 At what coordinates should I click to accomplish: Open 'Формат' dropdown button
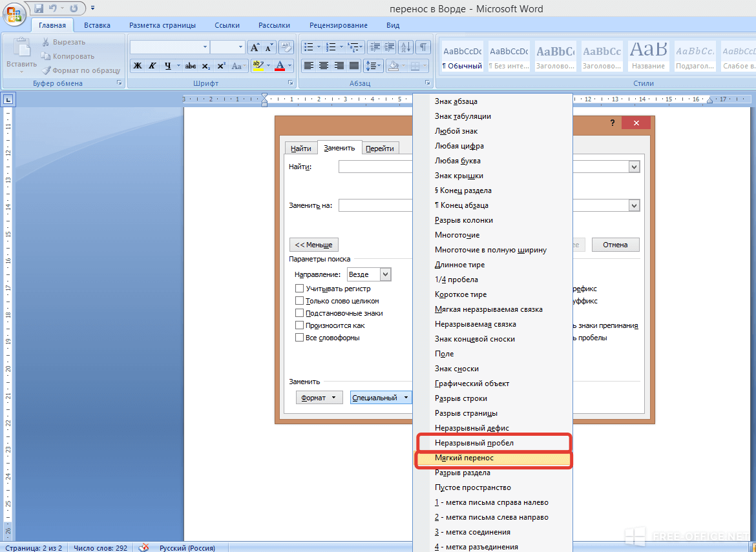[x=319, y=398]
